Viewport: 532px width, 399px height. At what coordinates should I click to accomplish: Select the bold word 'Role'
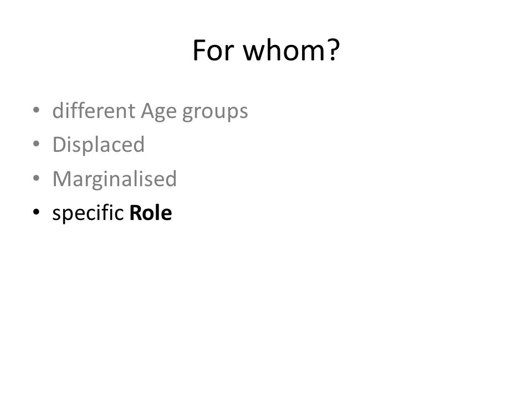pyautogui.click(x=151, y=213)
